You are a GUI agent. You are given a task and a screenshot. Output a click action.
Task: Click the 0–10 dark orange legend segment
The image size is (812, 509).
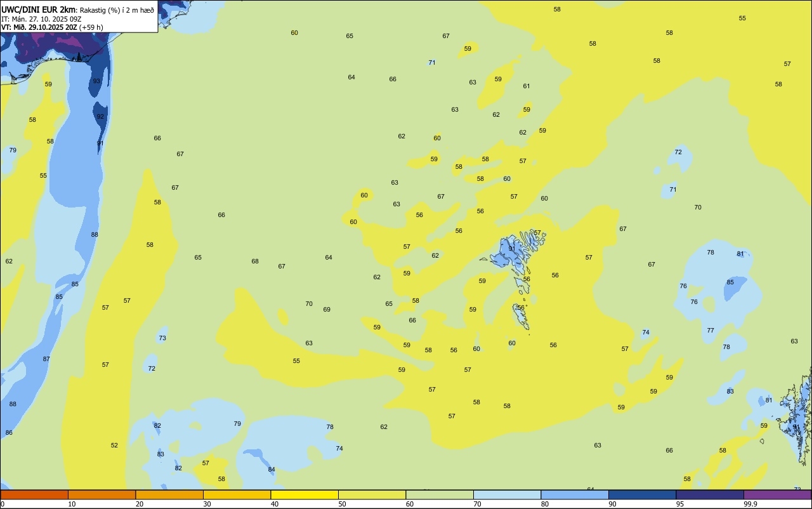click(x=34, y=494)
